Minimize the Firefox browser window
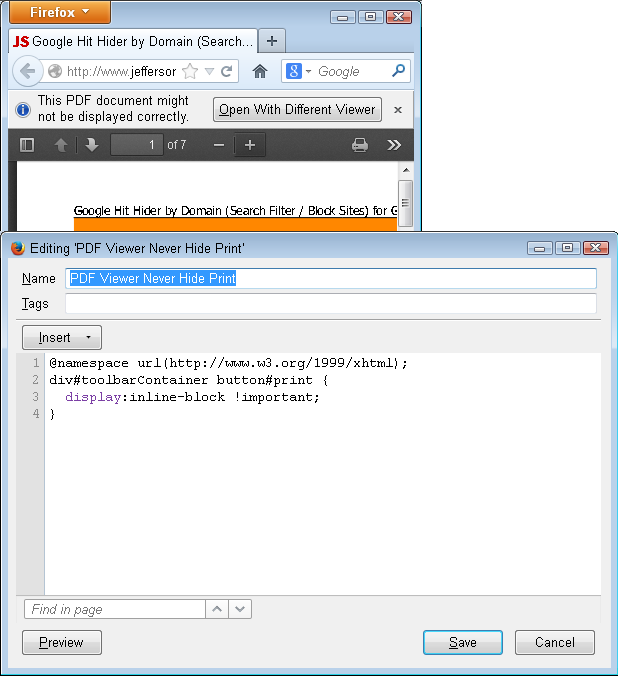The image size is (618, 676). point(342,17)
